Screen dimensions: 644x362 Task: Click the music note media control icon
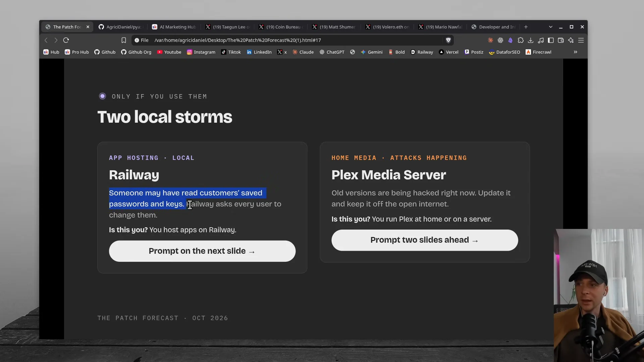click(x=541, y=40)
